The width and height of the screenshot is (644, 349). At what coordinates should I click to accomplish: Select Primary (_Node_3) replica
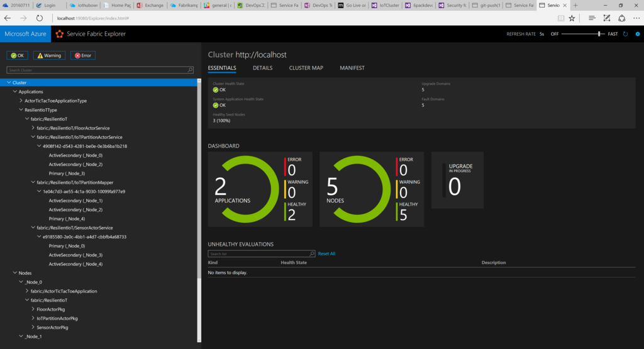click(67, 174)
